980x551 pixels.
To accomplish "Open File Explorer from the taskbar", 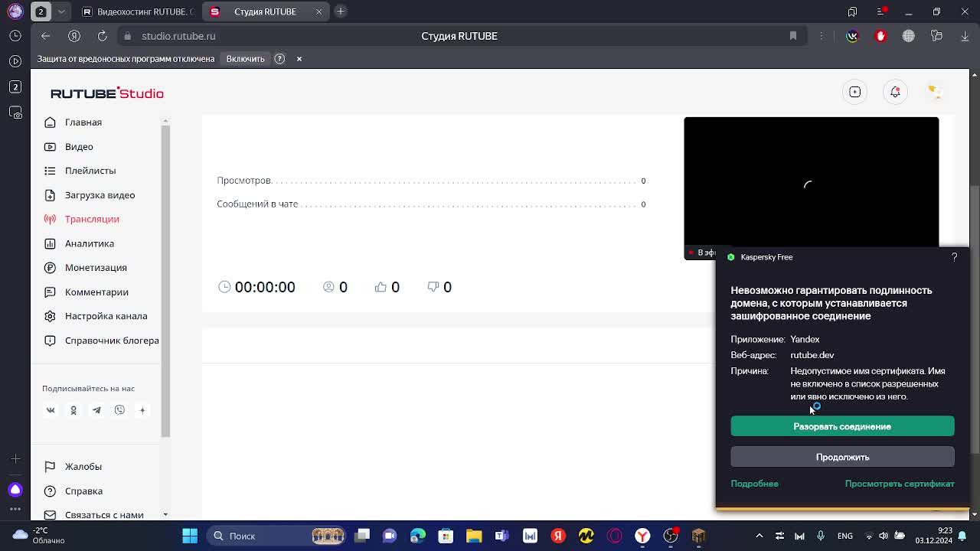I will pos(474,536).
